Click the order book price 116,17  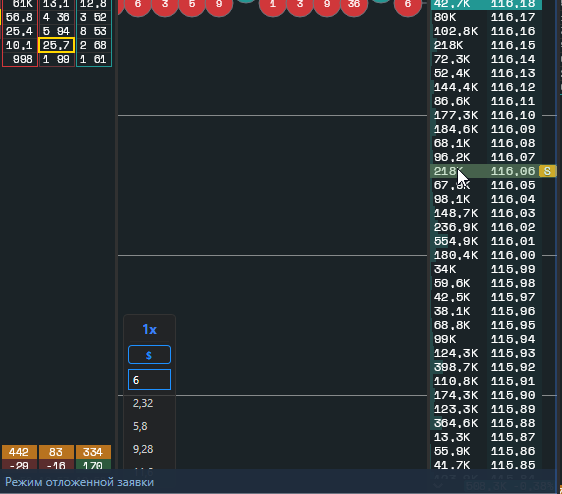(x=513, y=17)
